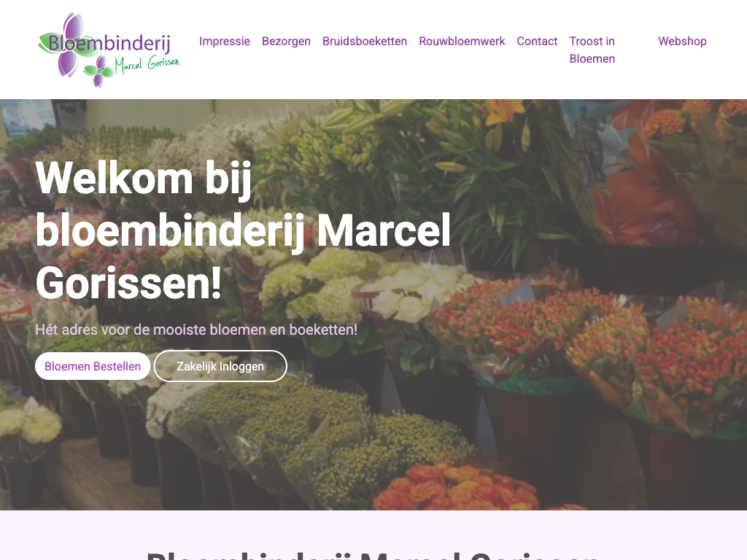
Task: Click the flower shop hero image
Action: (373, 305)
